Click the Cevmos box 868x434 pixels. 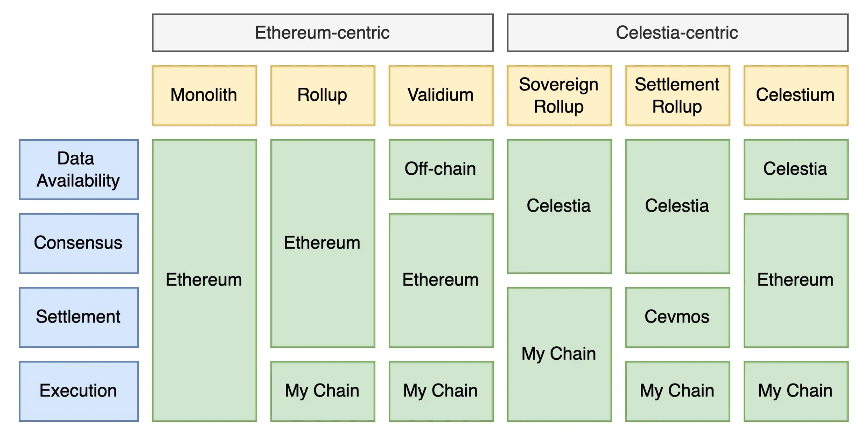point(678,318)
